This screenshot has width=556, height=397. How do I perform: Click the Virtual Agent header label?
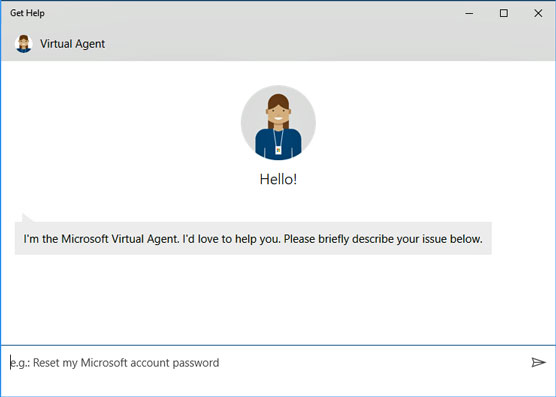coord(72,44)
